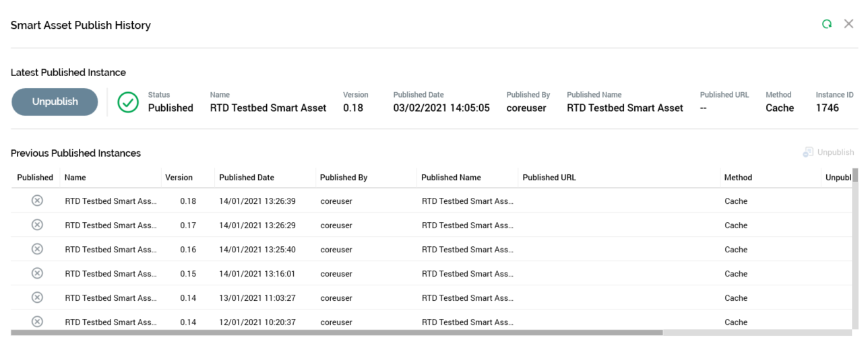Screen dimensions: 868x356
Task: Click unpublished status icon for 13/01/2021 row
Action: coord(38,297)
